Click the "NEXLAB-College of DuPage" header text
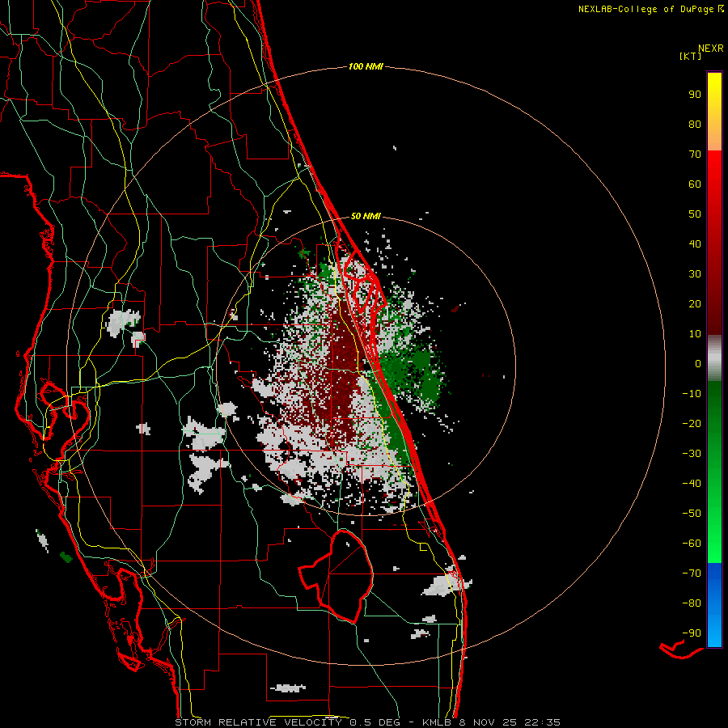 (x=647, y=9)
